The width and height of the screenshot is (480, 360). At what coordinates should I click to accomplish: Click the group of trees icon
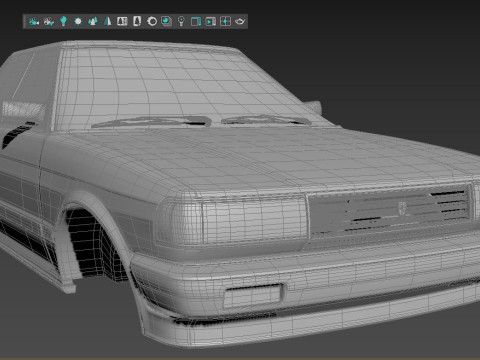click(93, 22)
